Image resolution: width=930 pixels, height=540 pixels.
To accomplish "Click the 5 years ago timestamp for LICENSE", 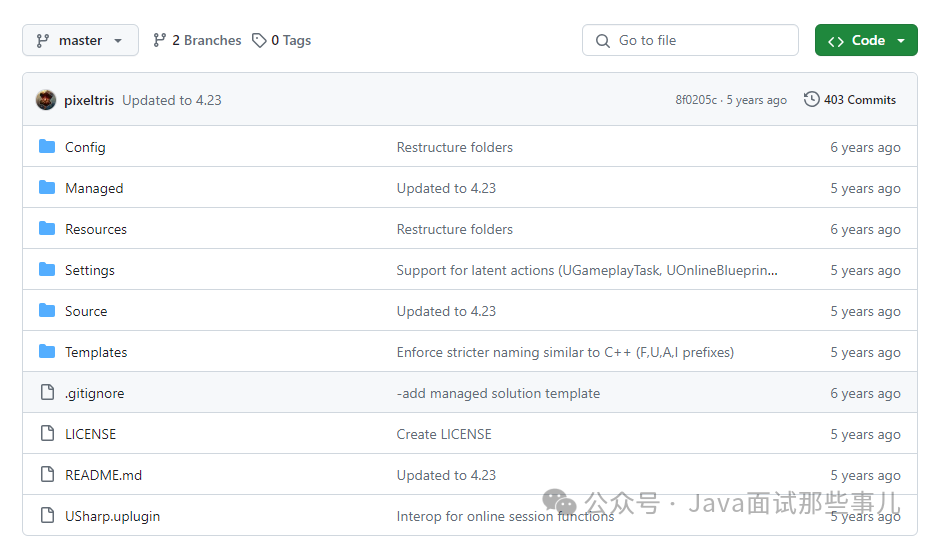I will (865, 434).
